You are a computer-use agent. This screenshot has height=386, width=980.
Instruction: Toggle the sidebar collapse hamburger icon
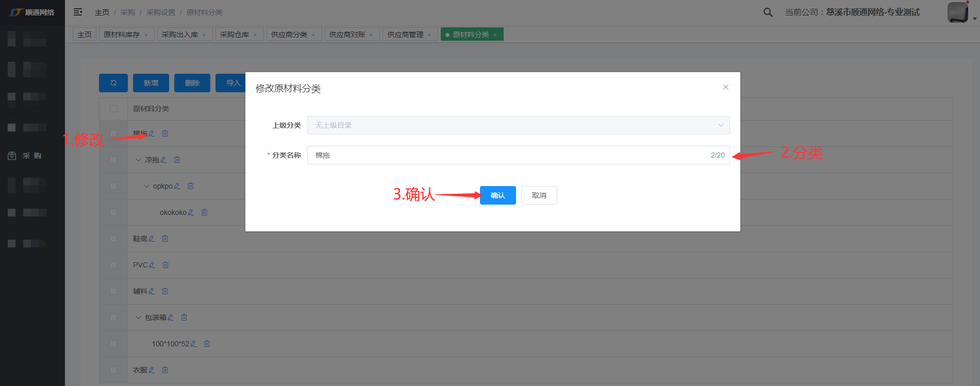pos(78,12)
